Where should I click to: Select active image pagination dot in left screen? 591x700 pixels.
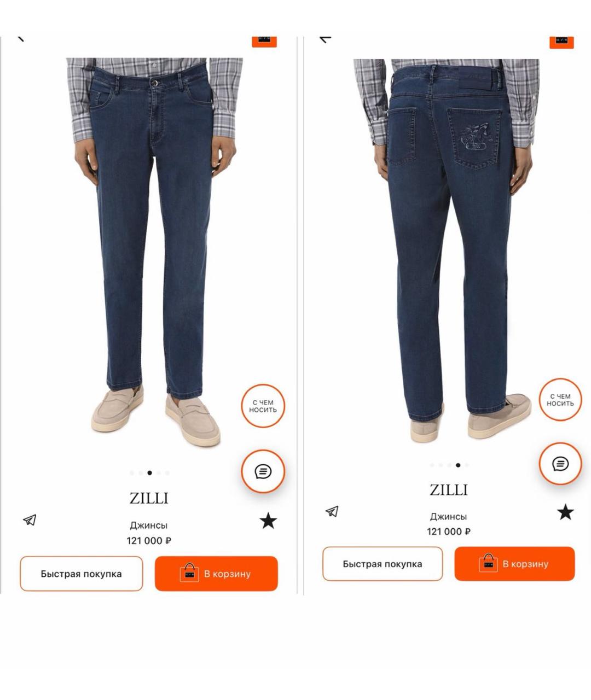pos(149,473)
